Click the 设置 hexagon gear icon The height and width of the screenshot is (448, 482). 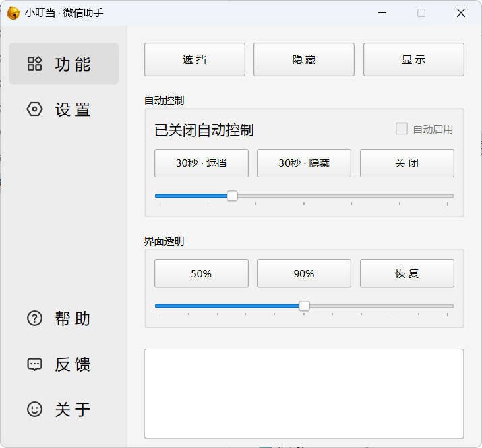tap(34, 109)
